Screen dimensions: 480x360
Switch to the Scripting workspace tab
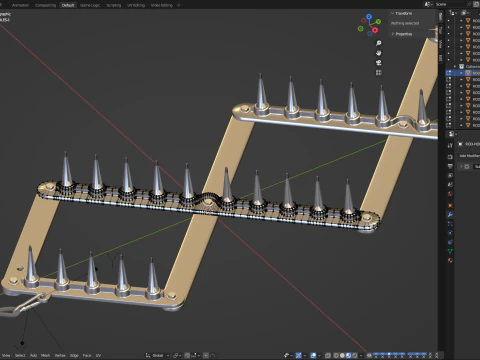pyautogui.click(x=114, y=5)
